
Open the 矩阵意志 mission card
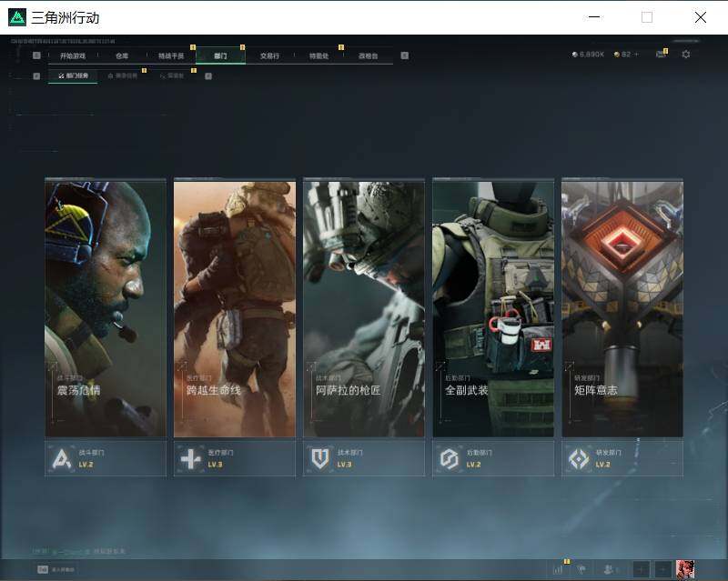pyautogui.click(x=622, y=307)
